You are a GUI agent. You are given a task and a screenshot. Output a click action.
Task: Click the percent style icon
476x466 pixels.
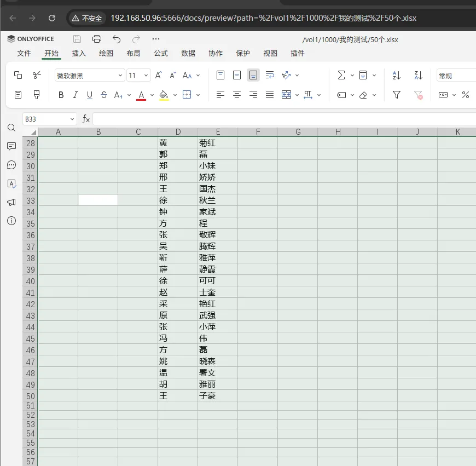(465, 95)
